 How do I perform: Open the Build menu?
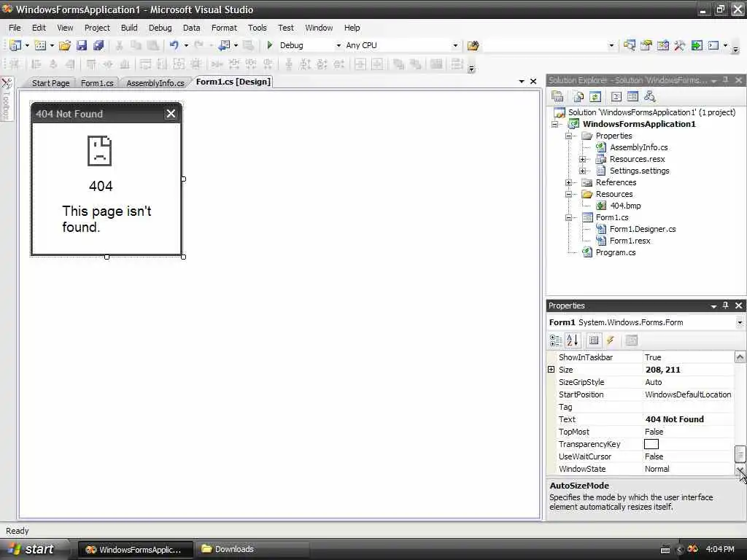coord(129,28)
